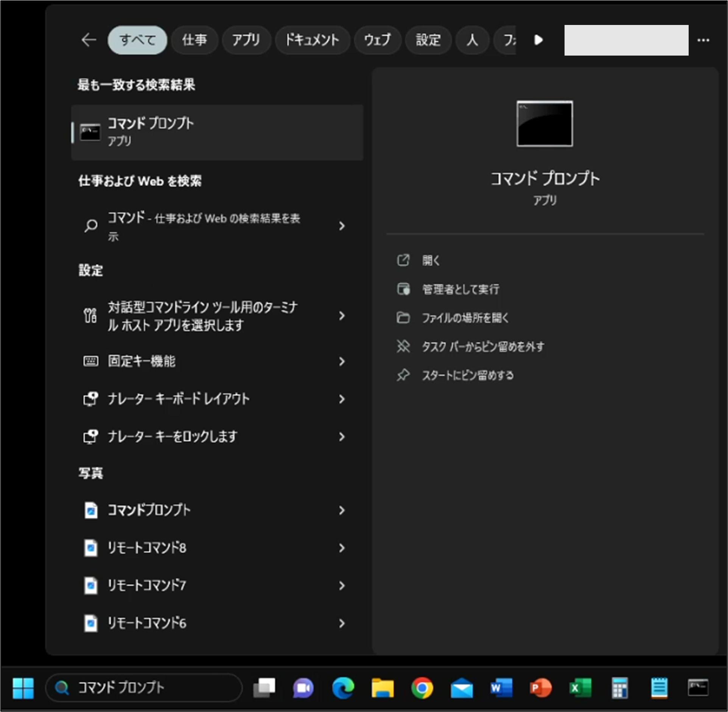Launch Google Chrome from the taskbar

tap(422, 688)
